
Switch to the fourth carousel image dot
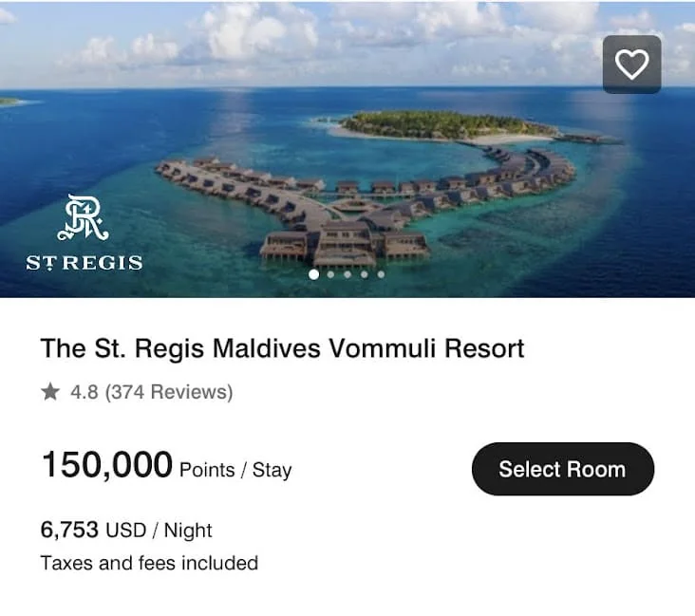[365, 274]
